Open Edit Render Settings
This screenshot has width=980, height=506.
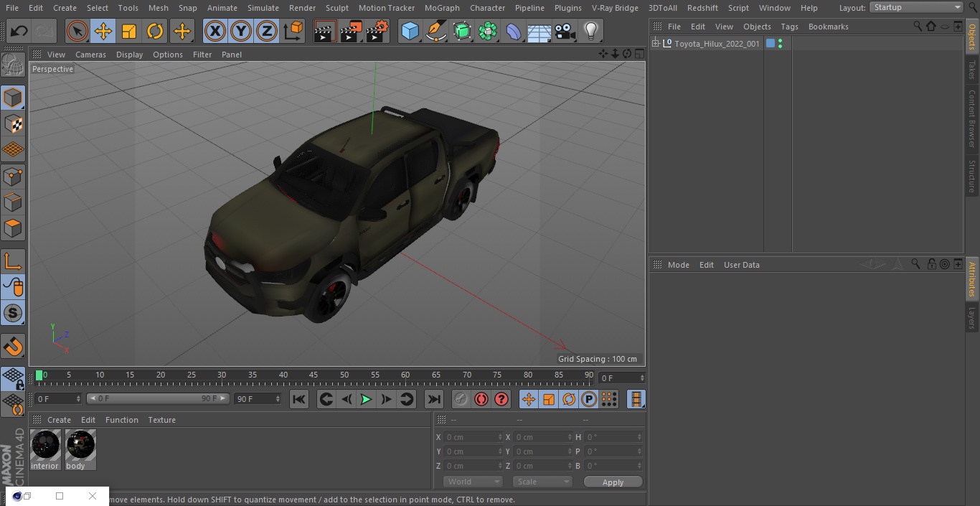(x=377, y=32)
